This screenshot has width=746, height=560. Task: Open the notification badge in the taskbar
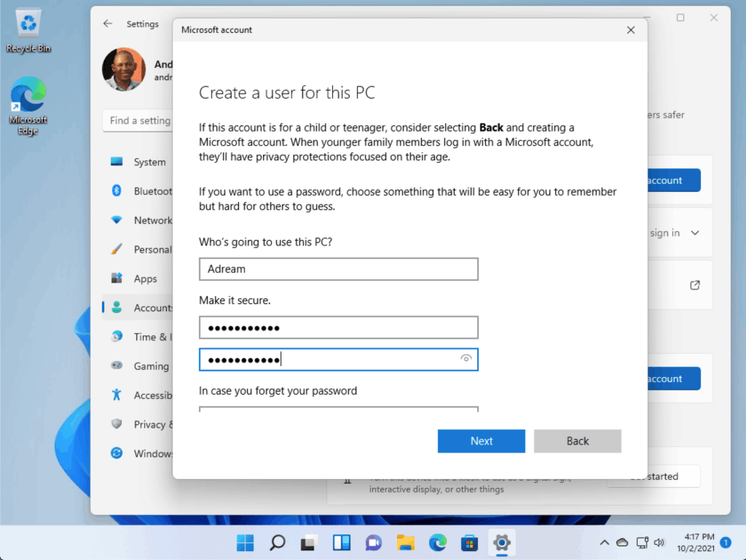pos(725,542)
